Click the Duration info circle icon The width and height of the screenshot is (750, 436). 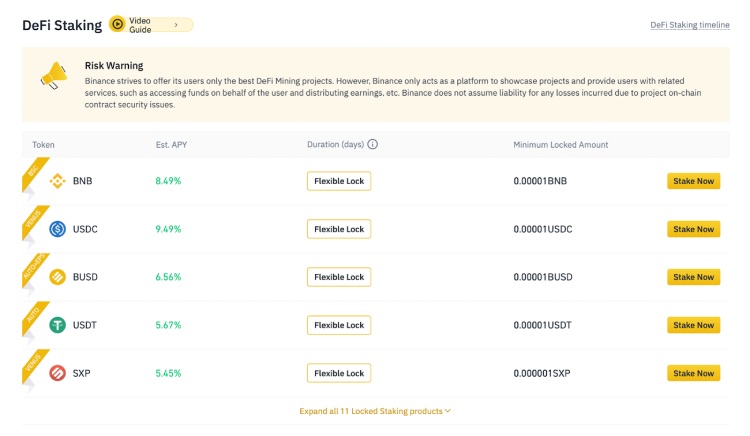[373, 144]
